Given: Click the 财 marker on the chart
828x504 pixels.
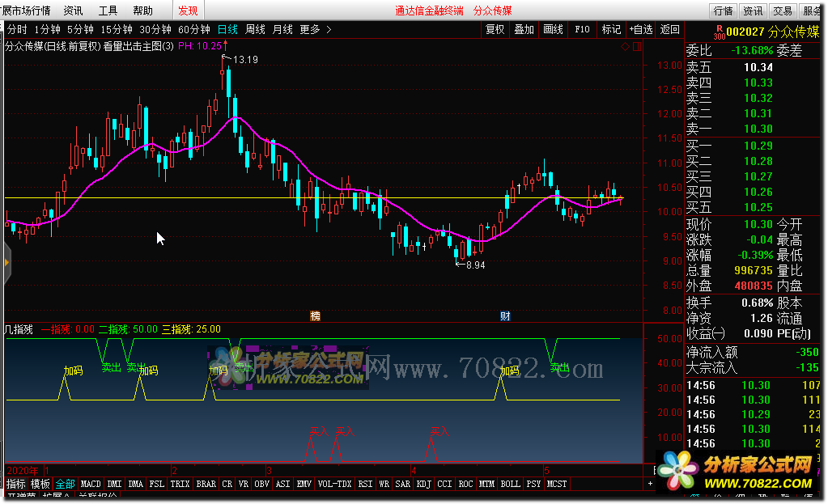Looking at the screenshot, I should tap(505, 316).
